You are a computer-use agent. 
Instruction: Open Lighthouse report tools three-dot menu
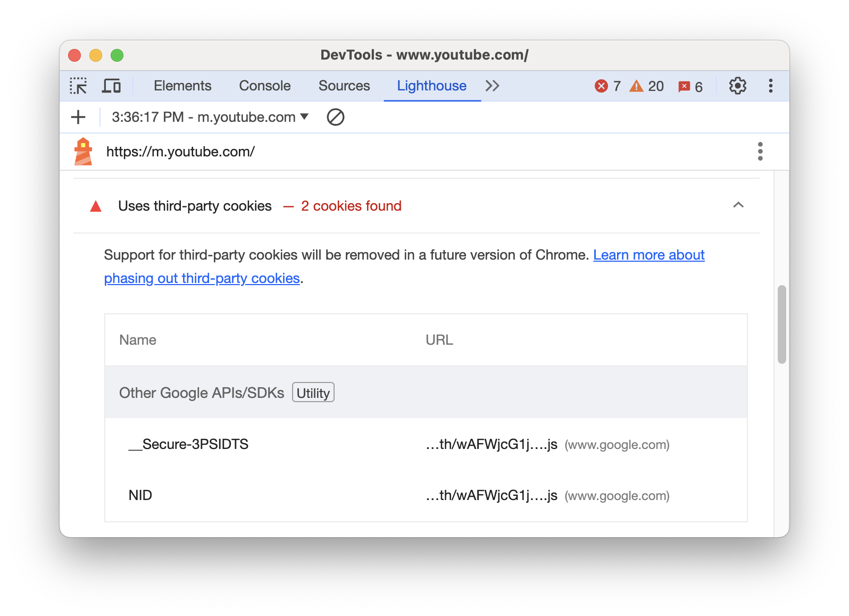[760, 152]
